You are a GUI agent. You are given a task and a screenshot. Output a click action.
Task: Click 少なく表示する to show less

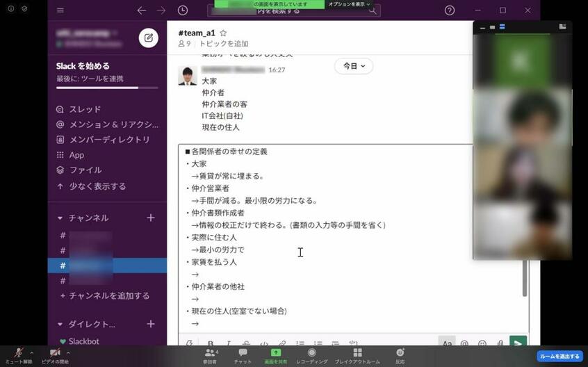coord(91,186)
